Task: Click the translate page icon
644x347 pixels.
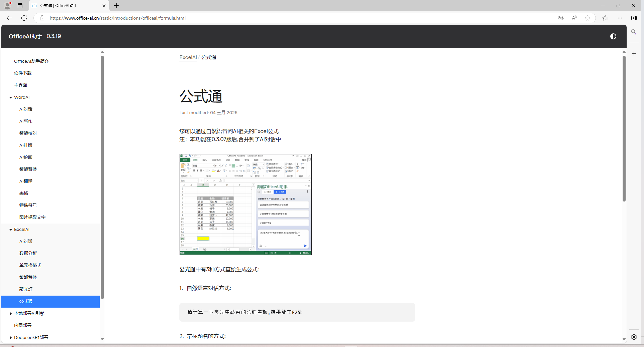Action: pos(561,18)
